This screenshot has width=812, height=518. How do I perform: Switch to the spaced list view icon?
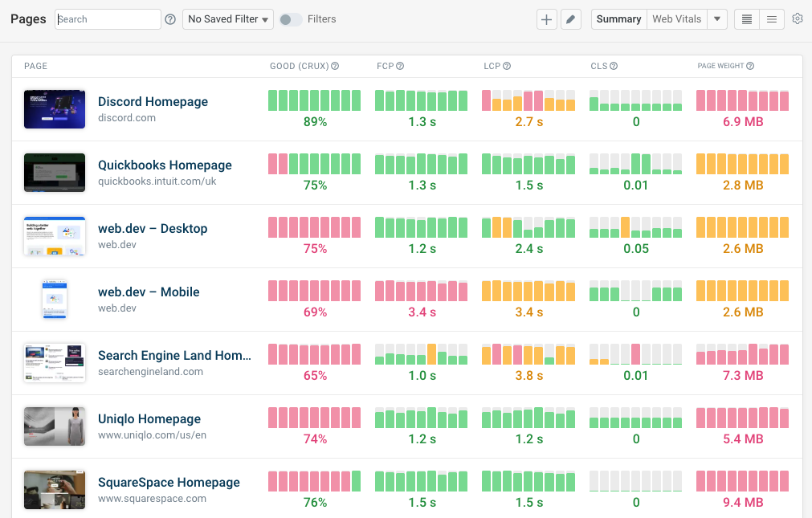pos(772,18)
